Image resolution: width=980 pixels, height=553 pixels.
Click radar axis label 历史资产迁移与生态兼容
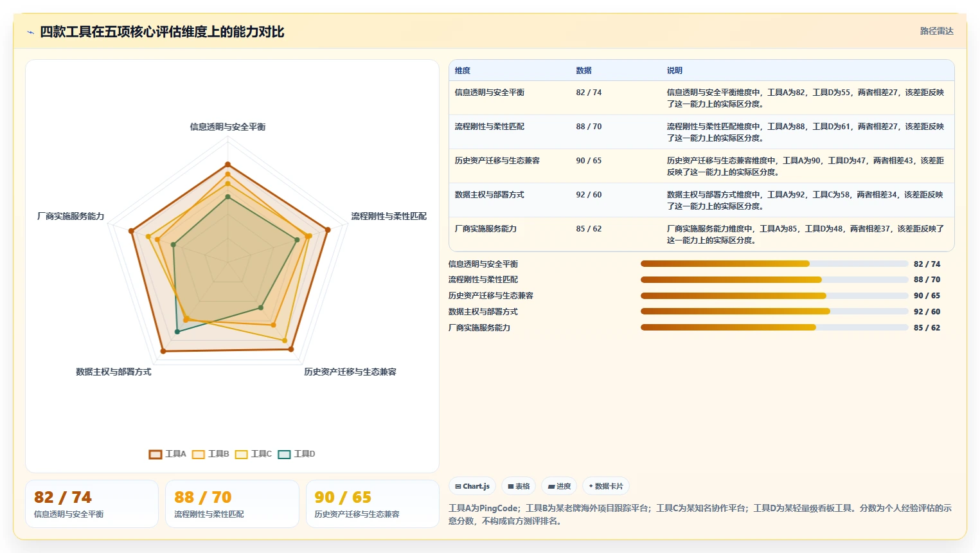tap(350, 372)
